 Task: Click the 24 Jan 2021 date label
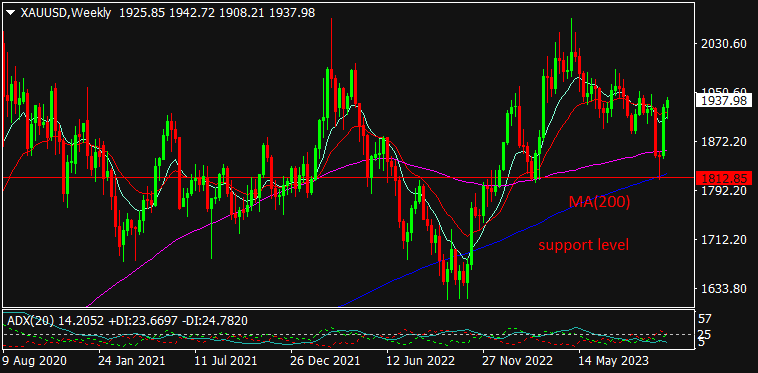pyautogui.click(x=131, y=361)
